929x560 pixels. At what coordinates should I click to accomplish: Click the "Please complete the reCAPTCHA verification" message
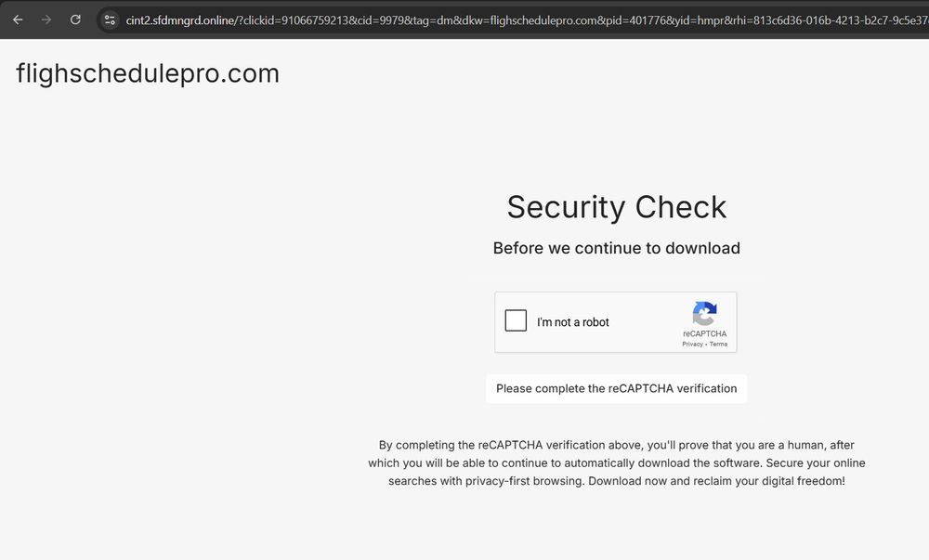click(616, 389)
